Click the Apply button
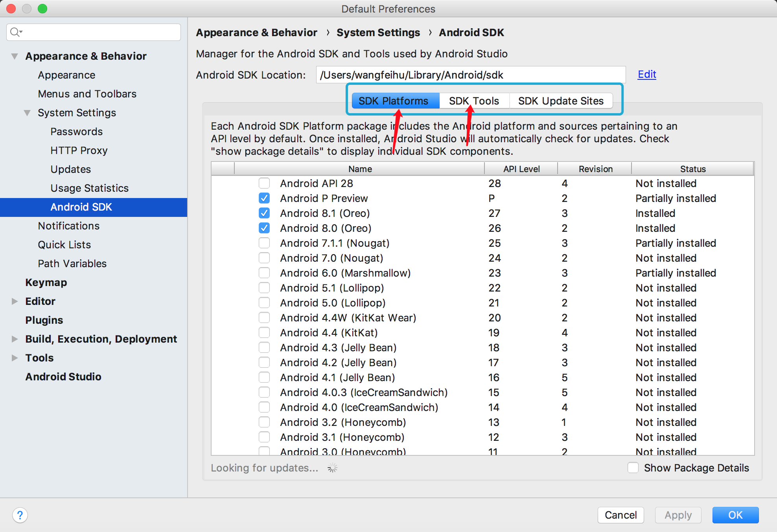This screenshot has width=777, height=532. tap(678, 515)
